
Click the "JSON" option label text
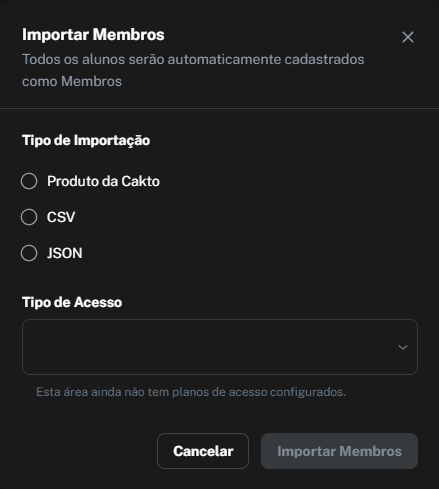point(65,253)
